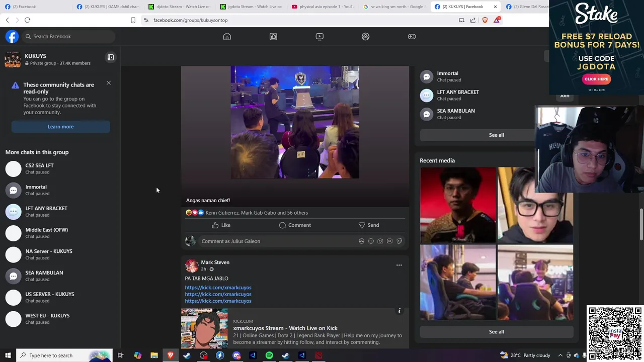Expand the system tray hidden icons chevron
The height and width of the screenshot is (362, 644).
pyautogui.click(x=560, y=355)
